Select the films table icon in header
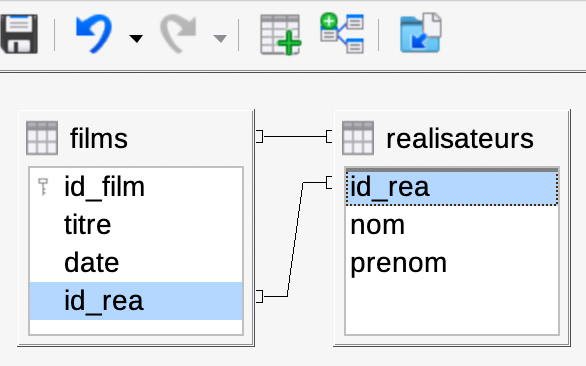586x366 pixels. tap(42, 138)
